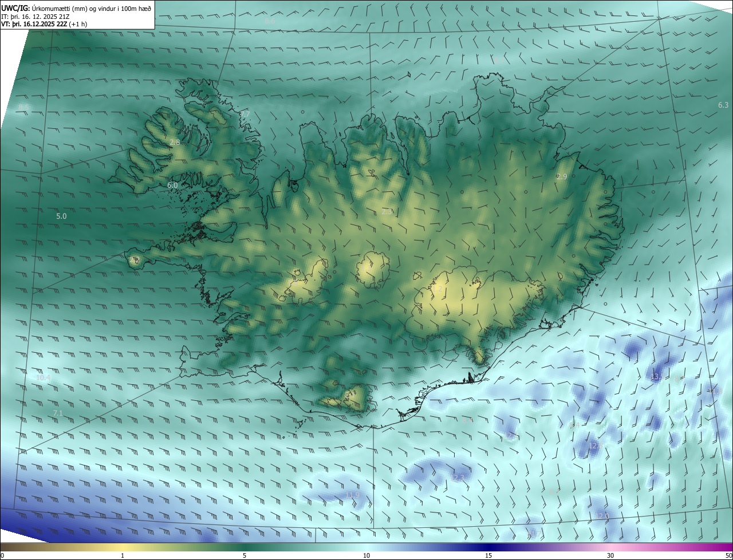This screenshot has height=560, width=733.
Task: Click the 7.7 value near the Westfjords coast
Action: coord(245,115)
